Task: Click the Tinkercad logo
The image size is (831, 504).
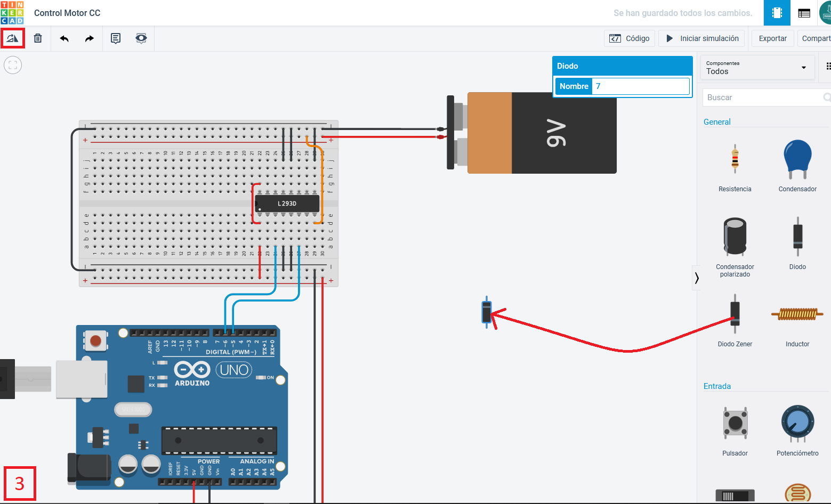Action: 12,13
